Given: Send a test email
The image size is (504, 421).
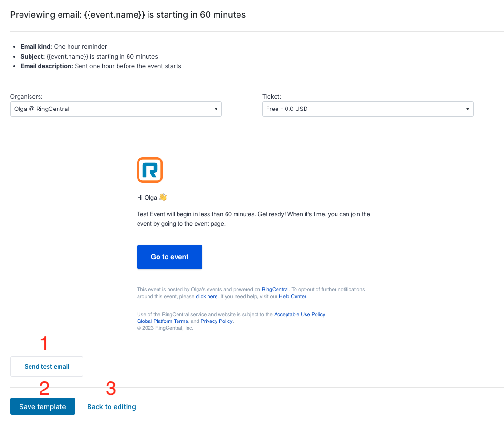Looking at the screenshot, I should pyautogui.click(x=47, y=366).
